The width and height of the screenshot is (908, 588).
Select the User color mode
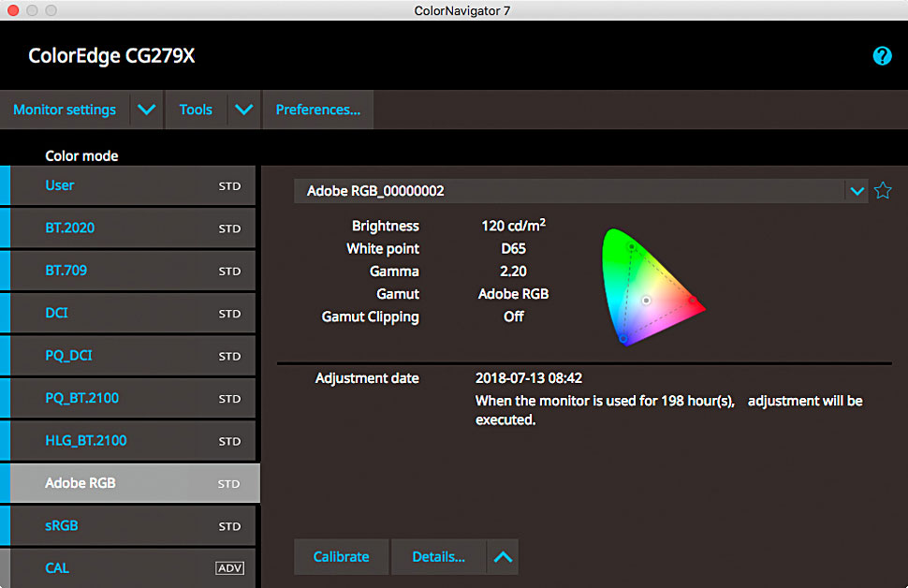pyautogui.click(x=128, y=185)
